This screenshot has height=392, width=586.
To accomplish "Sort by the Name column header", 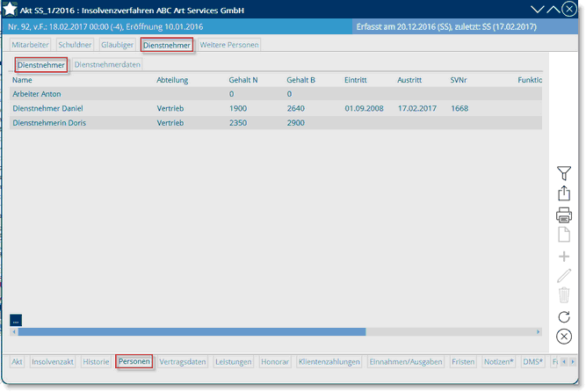I will [x=22, y=80].
